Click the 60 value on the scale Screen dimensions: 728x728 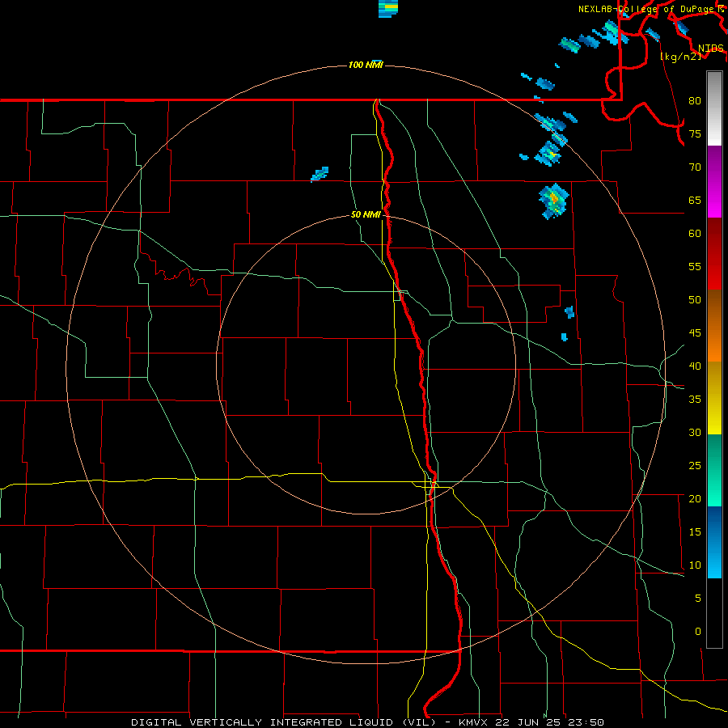695,234
